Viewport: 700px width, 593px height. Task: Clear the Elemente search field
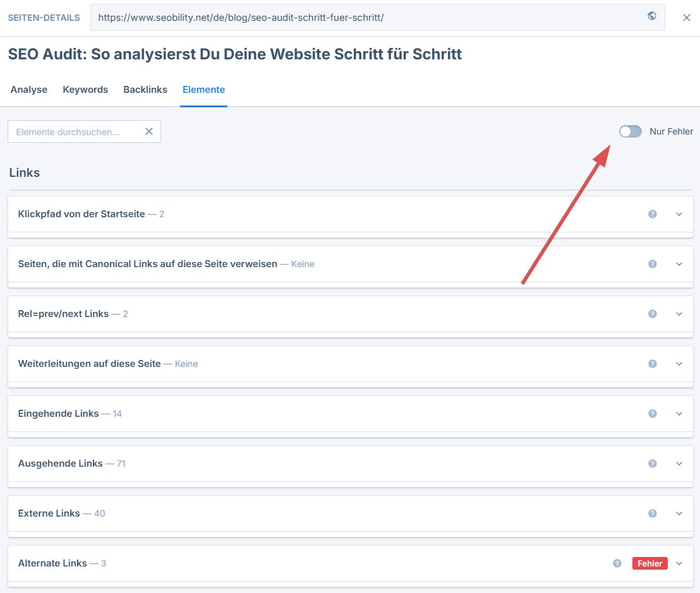[149, 131]
